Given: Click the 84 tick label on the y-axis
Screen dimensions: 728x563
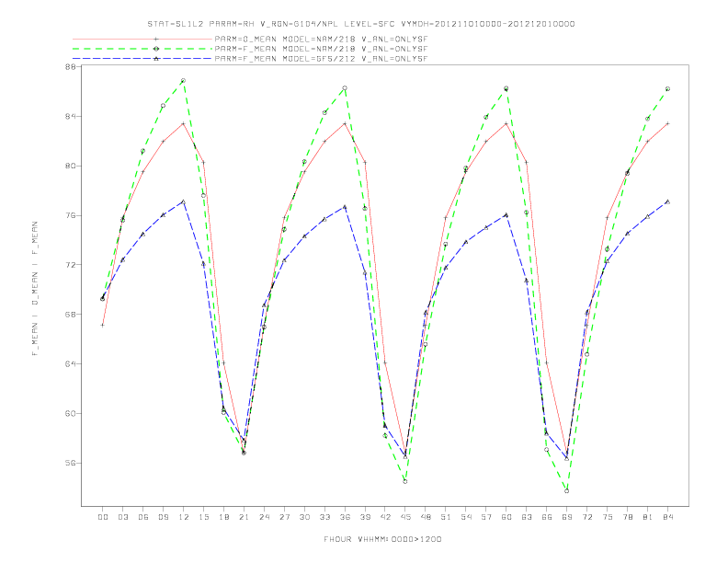Looking at the screenshot, I should coord(70,116).
